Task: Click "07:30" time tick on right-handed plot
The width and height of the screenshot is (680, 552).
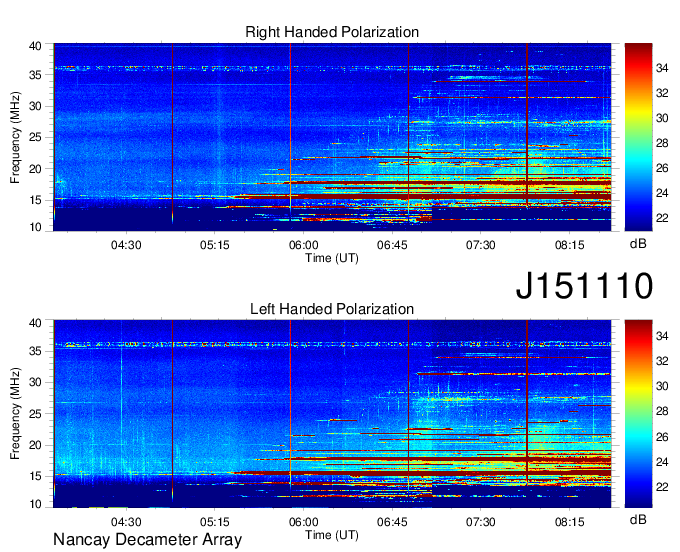Action: 481,245
